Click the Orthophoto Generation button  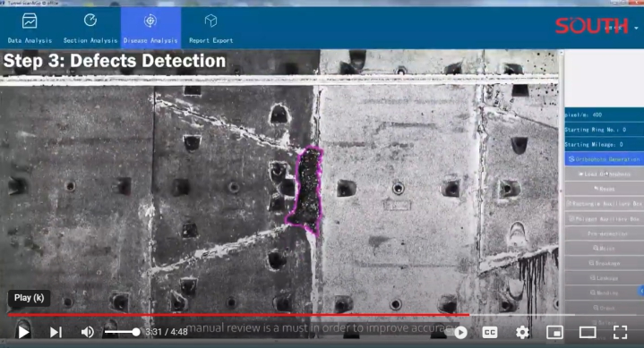604,159
